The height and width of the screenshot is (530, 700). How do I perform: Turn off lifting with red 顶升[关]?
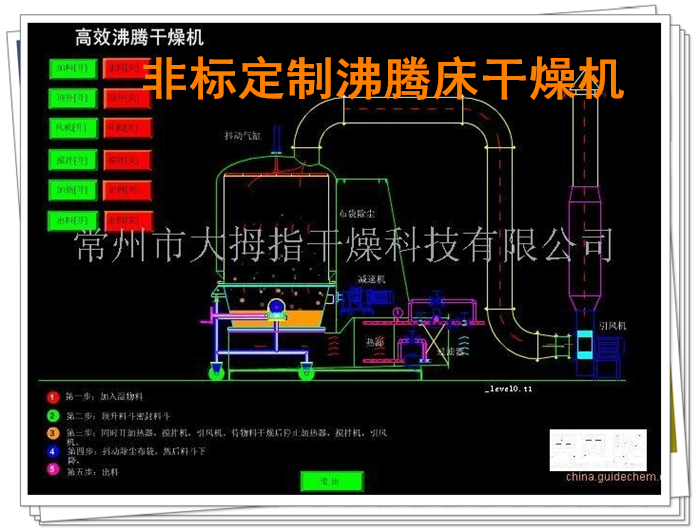tap(127, 98)
